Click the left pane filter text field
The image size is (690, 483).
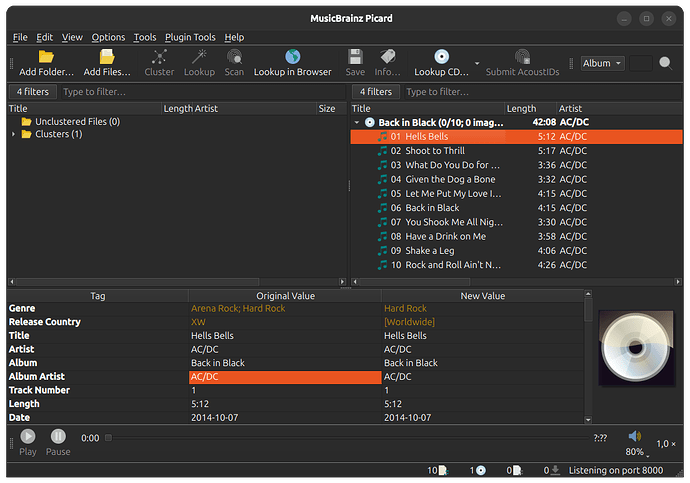tap(200, 91)
